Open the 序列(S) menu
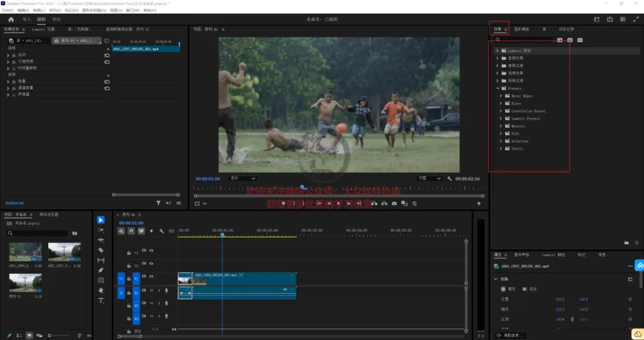This screenshot has height=340, width=644. pyautogui.click(x=55, y=11)
